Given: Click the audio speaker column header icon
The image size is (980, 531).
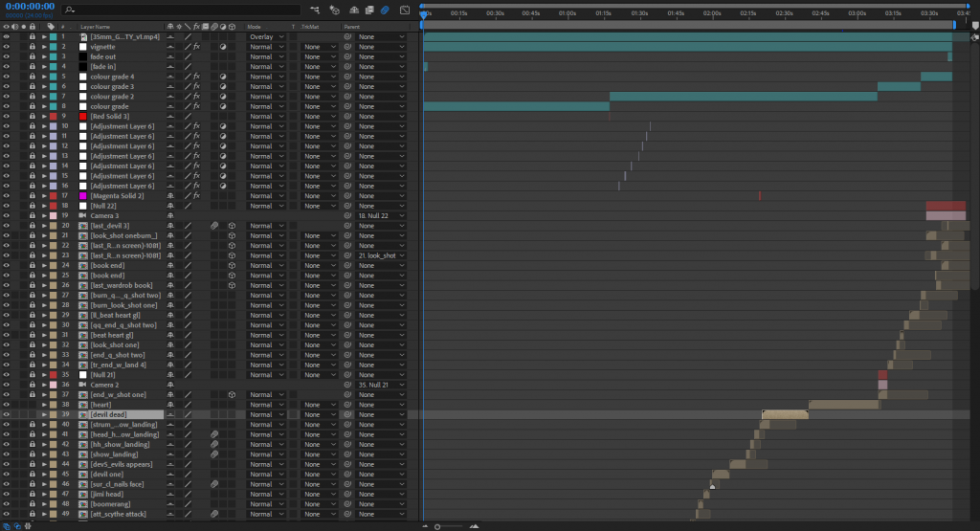Looking at the screenshot, I should tap(15, 27).
